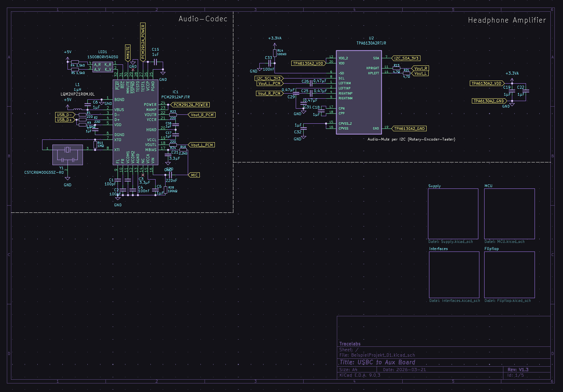Select the PCM2912APJTR IC1 chip symbol
563x392 pixels.
click(x=135, y=122)
